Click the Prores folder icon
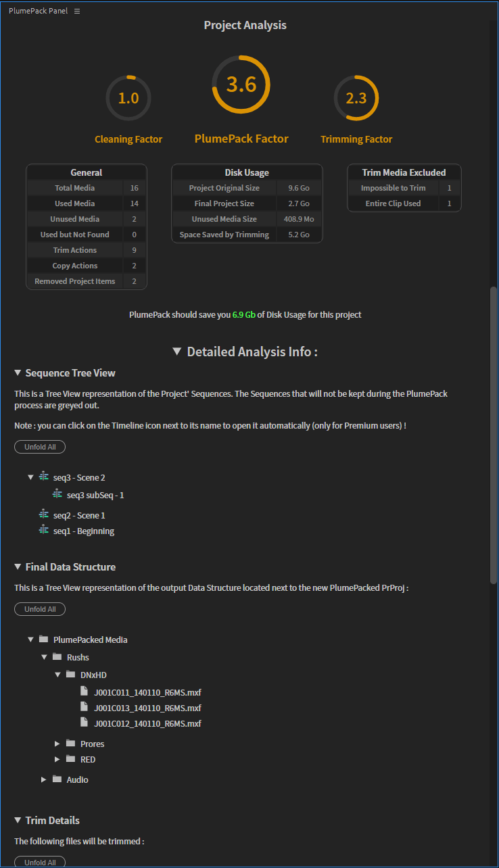Image resolution: width=499 pixels, height=868 pixels. coord(71,743)
